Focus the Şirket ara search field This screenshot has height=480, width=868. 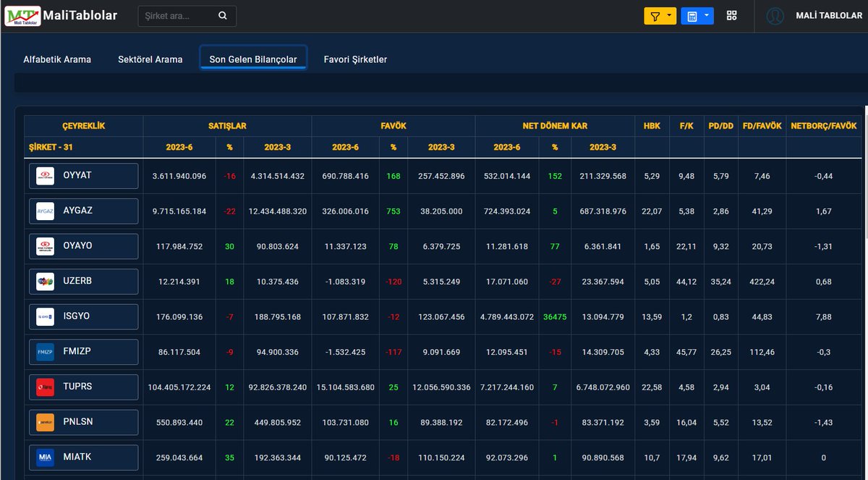[x=187, y=15]
